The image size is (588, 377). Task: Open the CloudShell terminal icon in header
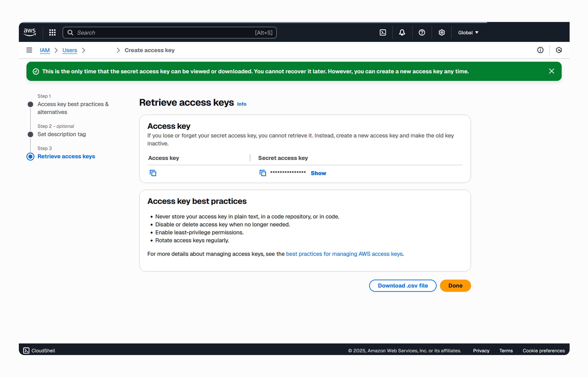pyautogui.click(x=383, y=33)
